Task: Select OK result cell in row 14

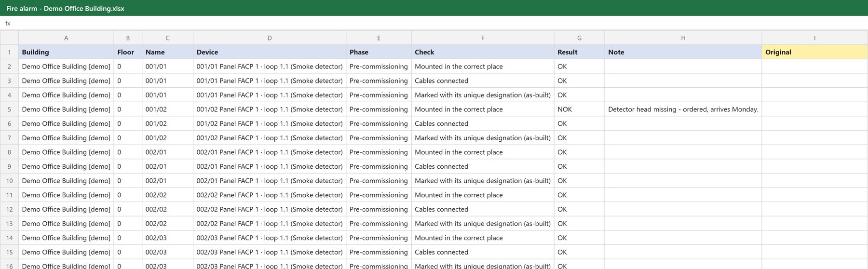Action: [x=579, y=238]
